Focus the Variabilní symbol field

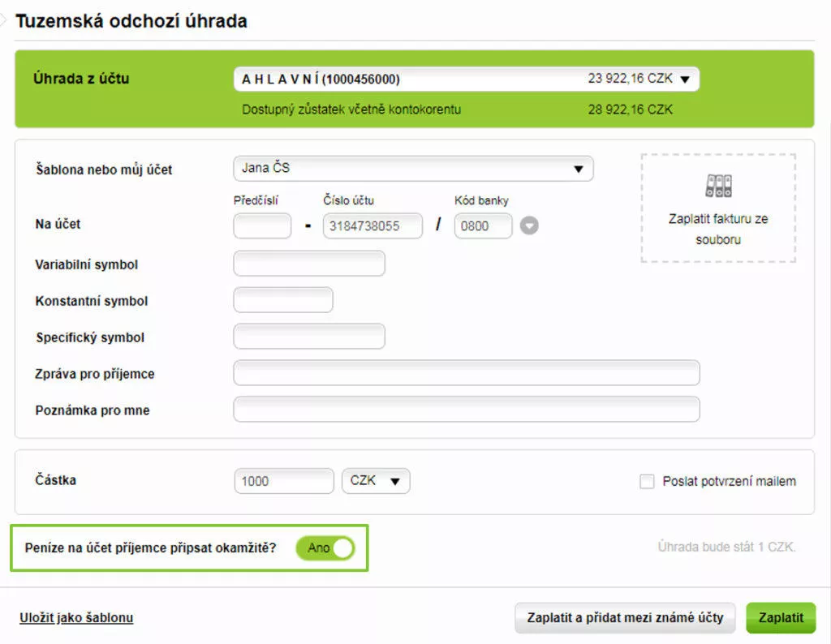click(308, 264)
